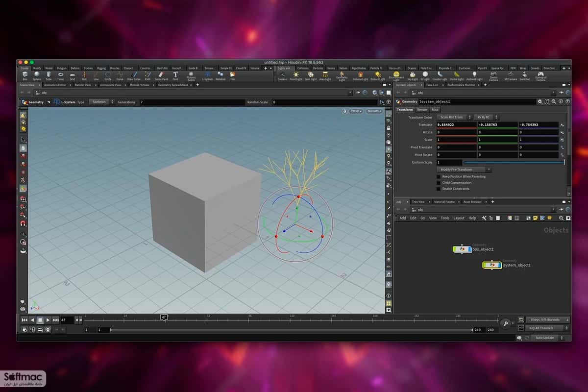This screenshot has height=392, width=588.
Task: Click the animation key icon beside timeline
Action: click(x=505, y=323)
